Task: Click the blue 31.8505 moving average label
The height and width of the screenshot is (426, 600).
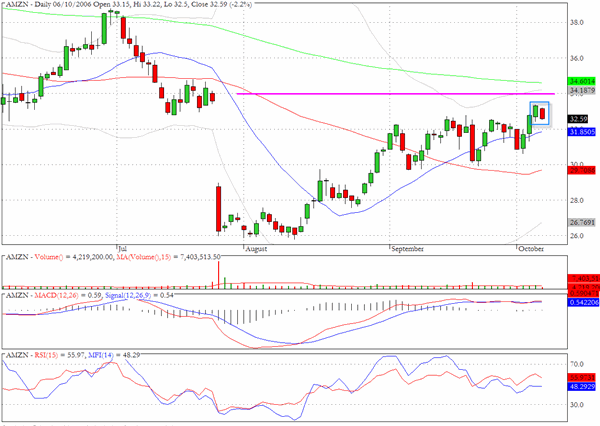Action: [x=582, y=132]
